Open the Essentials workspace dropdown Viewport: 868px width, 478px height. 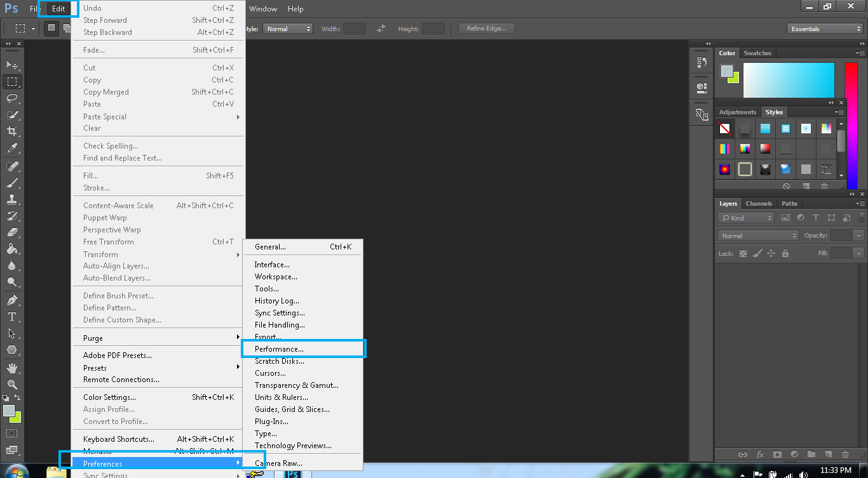pyautogui.click(x=825, y=29)
